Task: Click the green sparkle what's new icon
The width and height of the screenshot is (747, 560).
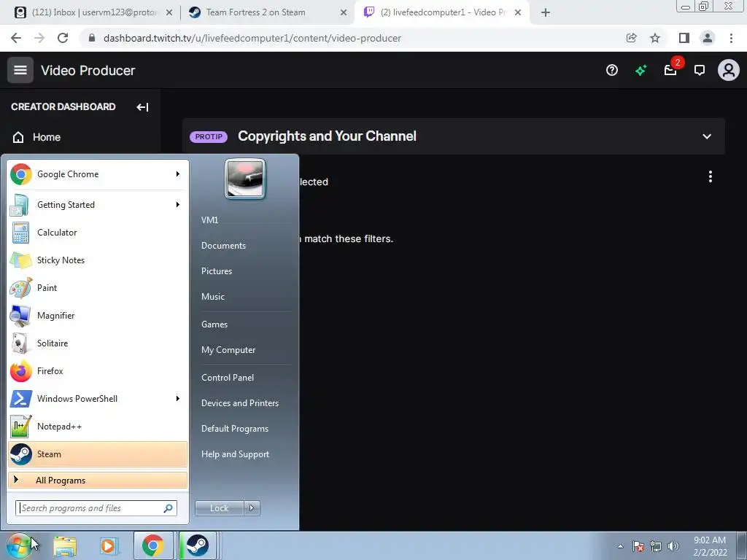Action: tap(640, 71)
